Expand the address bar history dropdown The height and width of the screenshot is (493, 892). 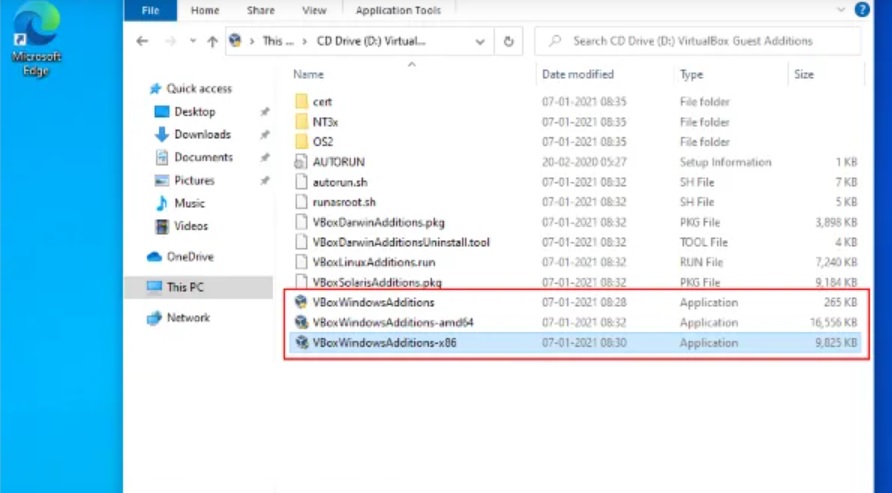tap(480, 42)
